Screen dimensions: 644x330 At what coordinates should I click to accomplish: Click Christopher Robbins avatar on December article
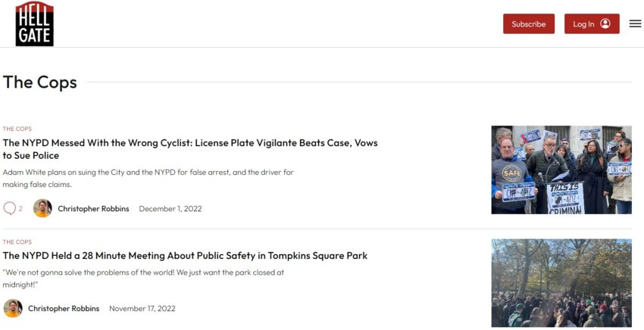pos(42,208)
